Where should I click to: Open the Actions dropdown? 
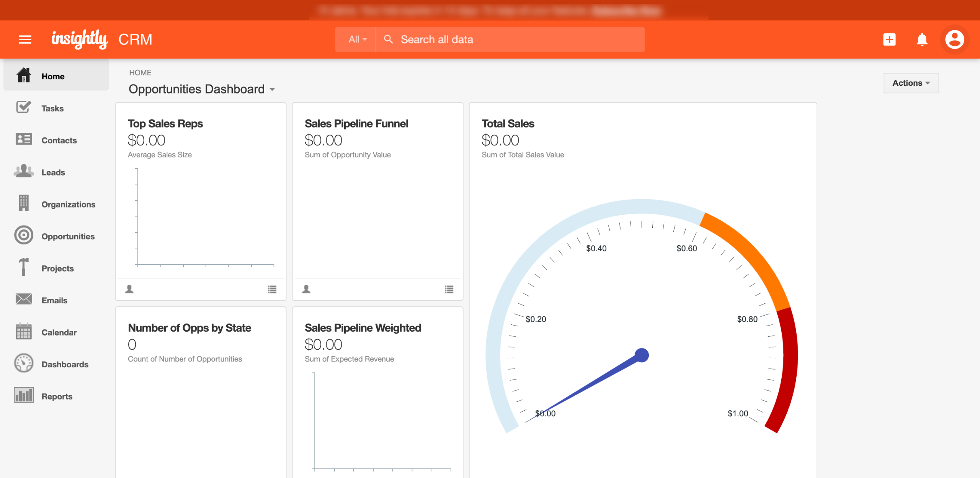click(x=911, y=83)
